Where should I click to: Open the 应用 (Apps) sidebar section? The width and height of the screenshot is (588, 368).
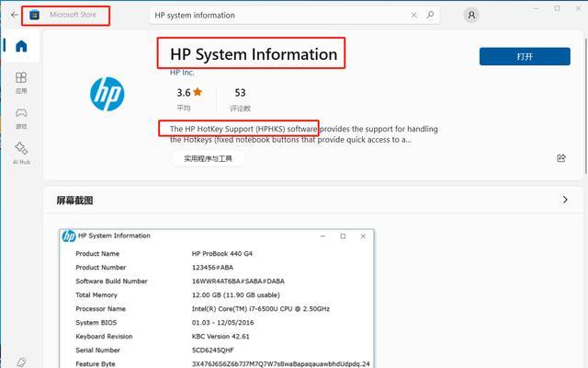click(x=21, y=83)
